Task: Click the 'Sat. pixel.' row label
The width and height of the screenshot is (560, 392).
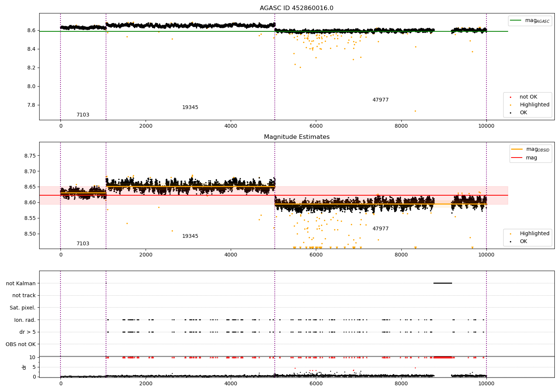Action: [23, 308]
